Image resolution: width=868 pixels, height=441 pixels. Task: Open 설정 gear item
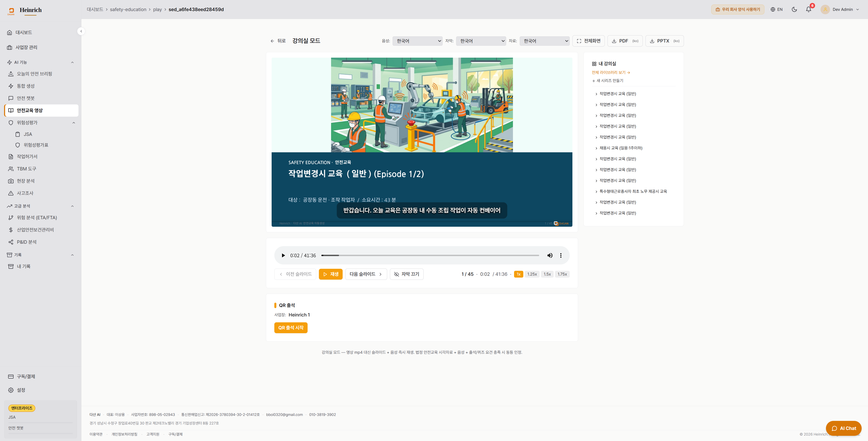[x=41, y=390]
